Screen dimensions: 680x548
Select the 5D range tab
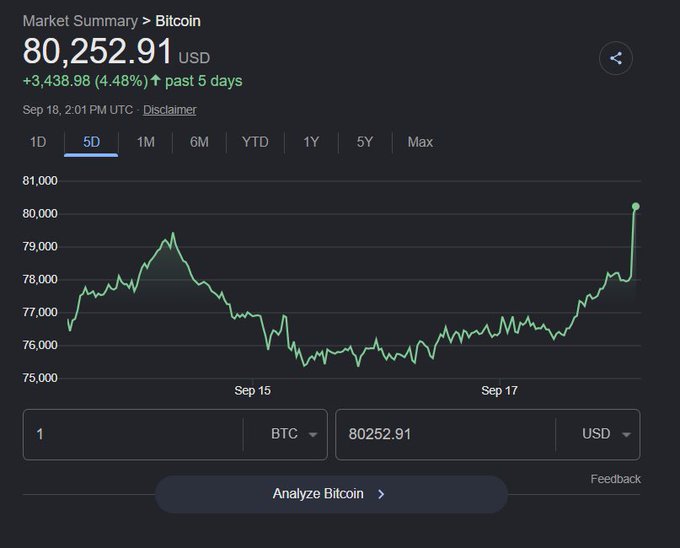(91, 142)
